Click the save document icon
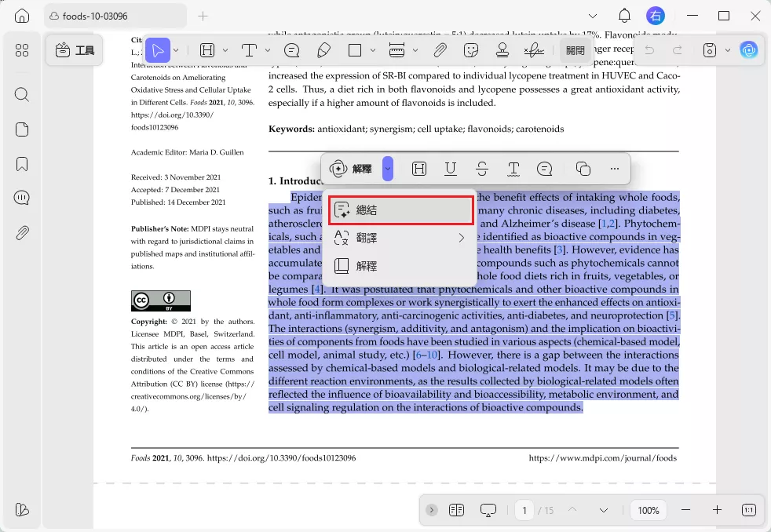Screen dimensions: 771x532 710,50
